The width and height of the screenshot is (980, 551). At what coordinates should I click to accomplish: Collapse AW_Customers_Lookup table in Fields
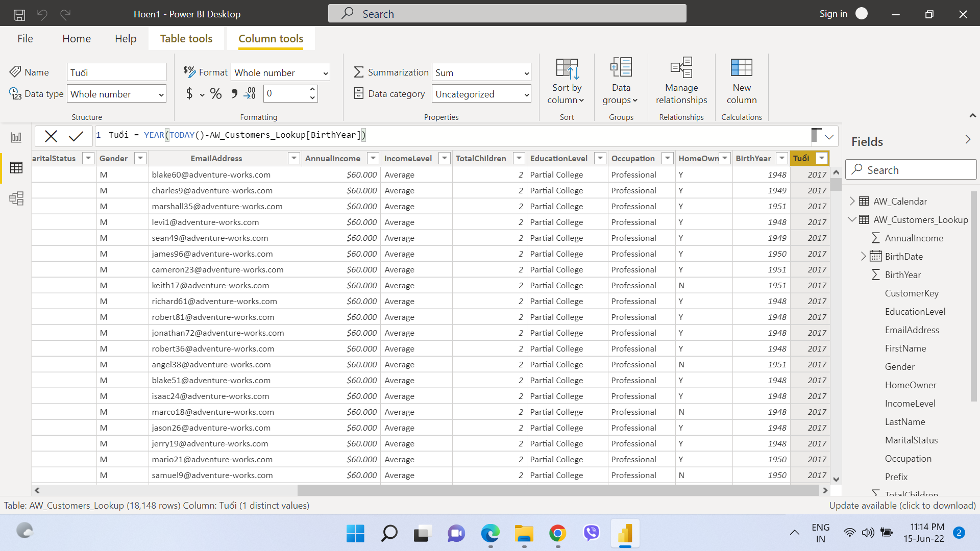(852, 219)
